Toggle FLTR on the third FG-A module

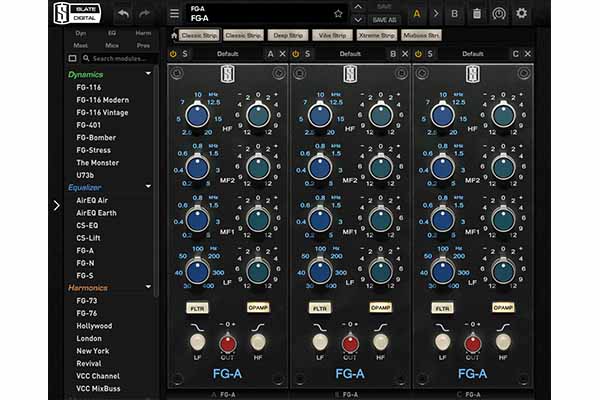click(x=443, y=308)
